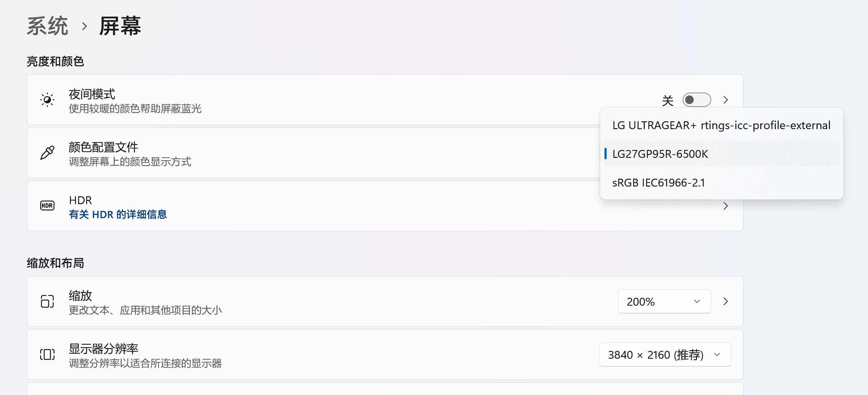Open the 3840 × 2160 resolution dropdown
This screenshot has height=395, width=868.
665,354
